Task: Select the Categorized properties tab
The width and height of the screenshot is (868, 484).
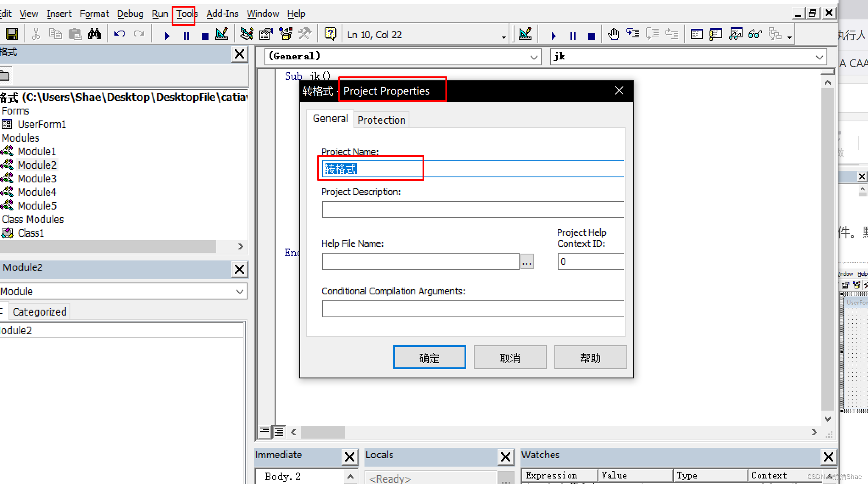Action: click(x=39, y=312)
